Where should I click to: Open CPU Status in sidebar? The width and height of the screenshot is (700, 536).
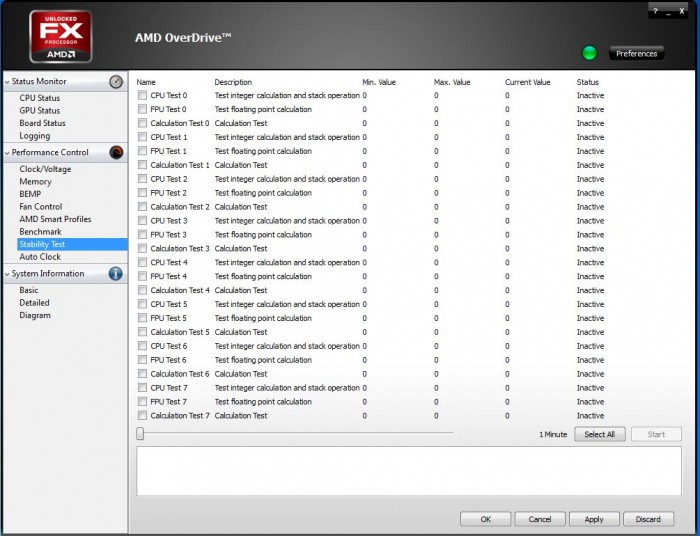click(x=39, y=98)
